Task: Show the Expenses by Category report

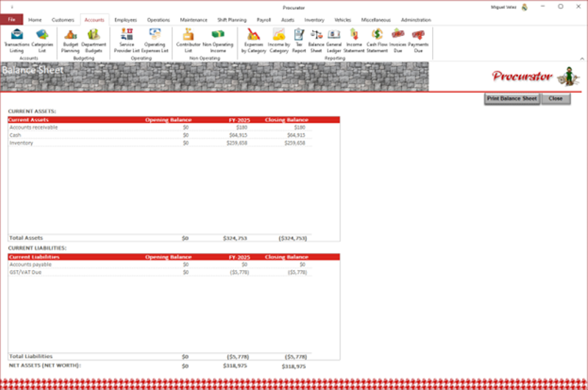Action: point(254,39)
